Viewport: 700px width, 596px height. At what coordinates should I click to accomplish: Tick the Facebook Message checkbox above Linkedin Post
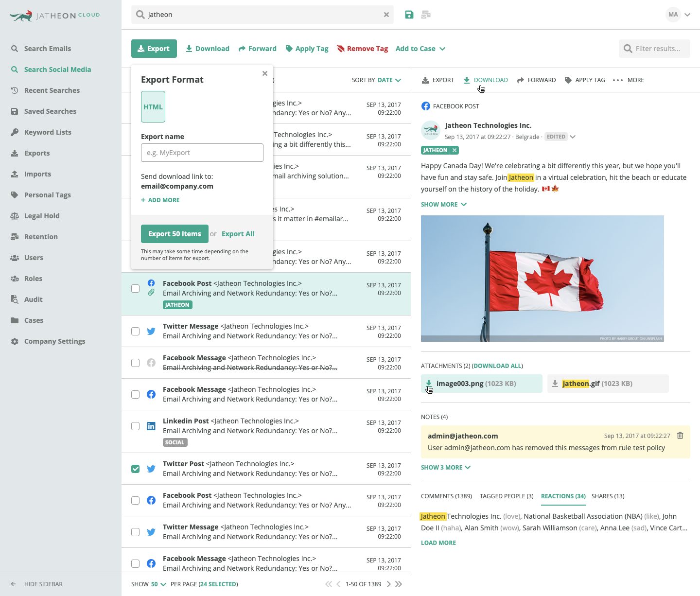click(x=136, y=395)
